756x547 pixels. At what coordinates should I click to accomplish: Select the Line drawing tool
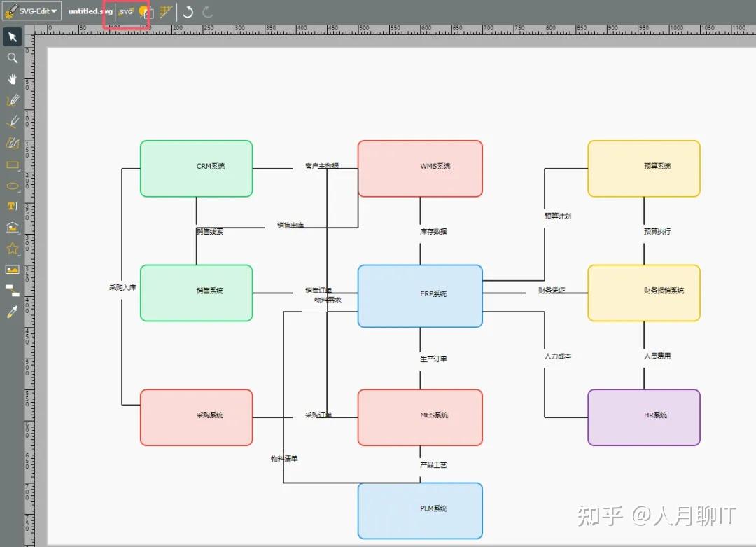12,121
